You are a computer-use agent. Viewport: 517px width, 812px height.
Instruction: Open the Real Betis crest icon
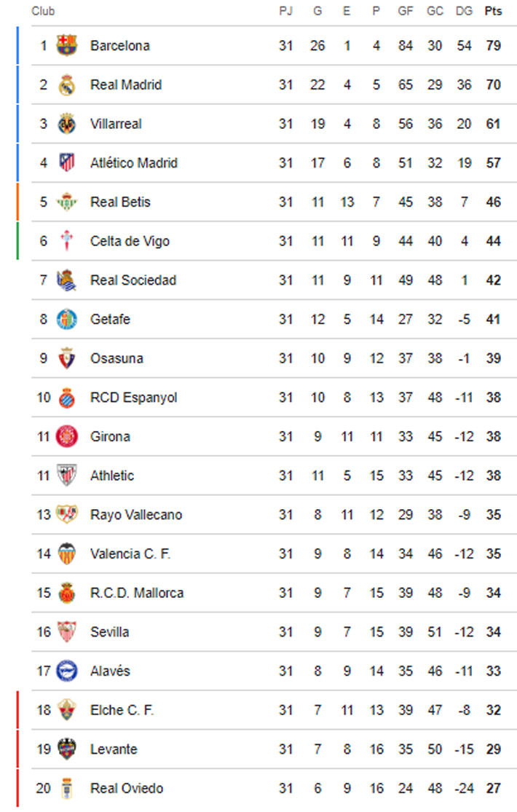coord(67,202)
